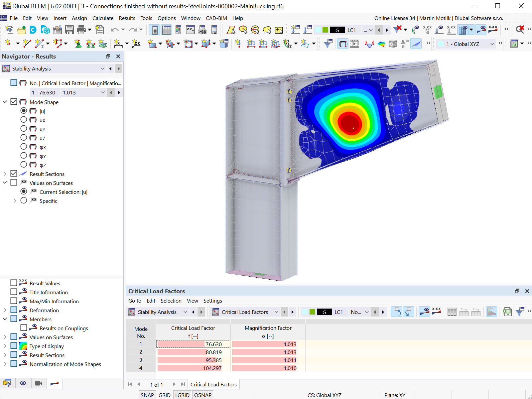The width and height of the screenshot is (532, 399).
Task: Click the gray solid cube render icon
Action: 393,44
